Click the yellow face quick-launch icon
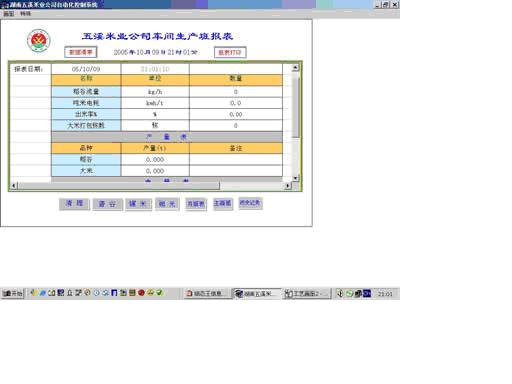The image size is (512, 384). [x=150, y=293]
